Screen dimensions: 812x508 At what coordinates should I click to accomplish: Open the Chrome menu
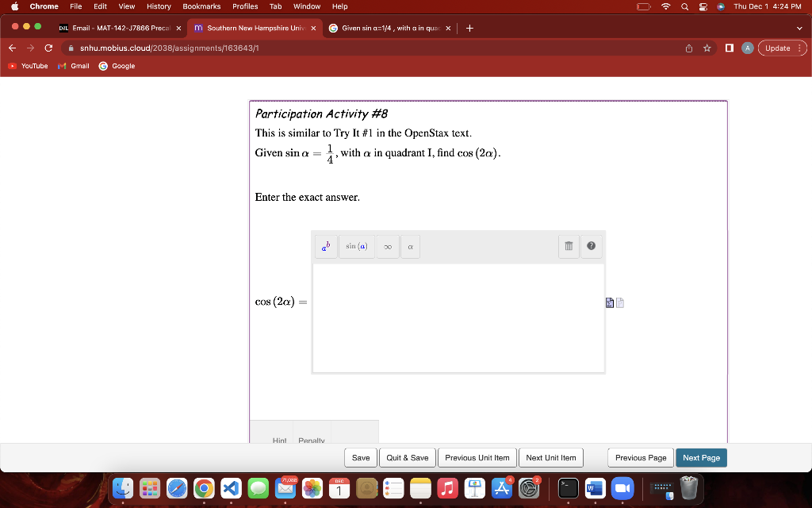(x=44, y=6)
